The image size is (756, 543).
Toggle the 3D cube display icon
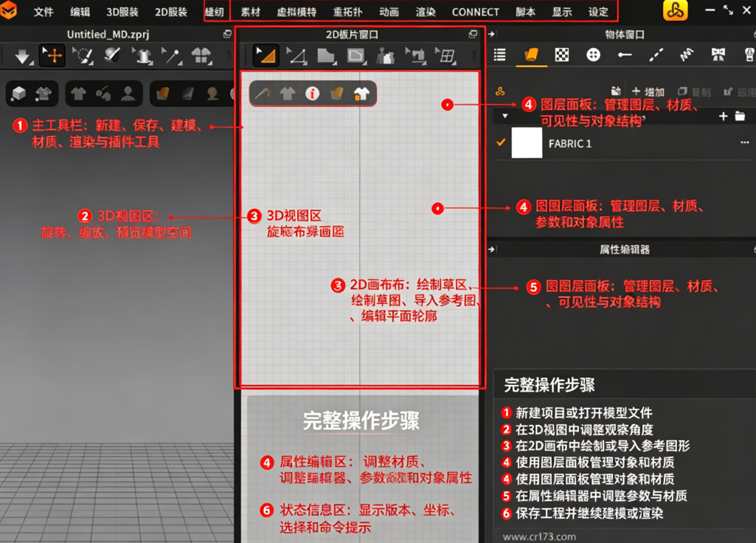point(18,93)
